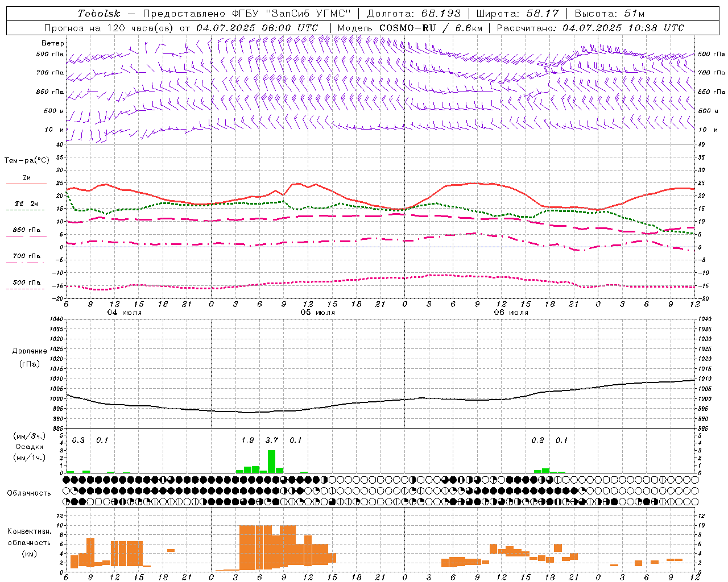Click the "(км)" convective height unit label
Screen dimensions: 728x582
(x=29, y=554)
